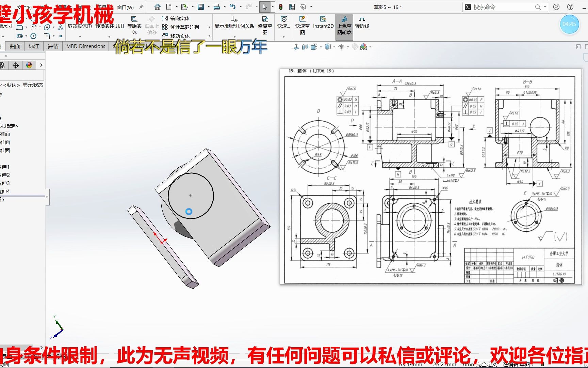
Task: Click Display/Delete Relations (显示/删除几何关系)
Action: (234, 22)
